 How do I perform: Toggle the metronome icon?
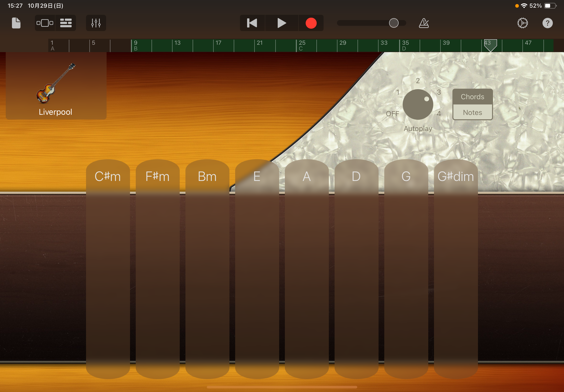coord(423,23)
